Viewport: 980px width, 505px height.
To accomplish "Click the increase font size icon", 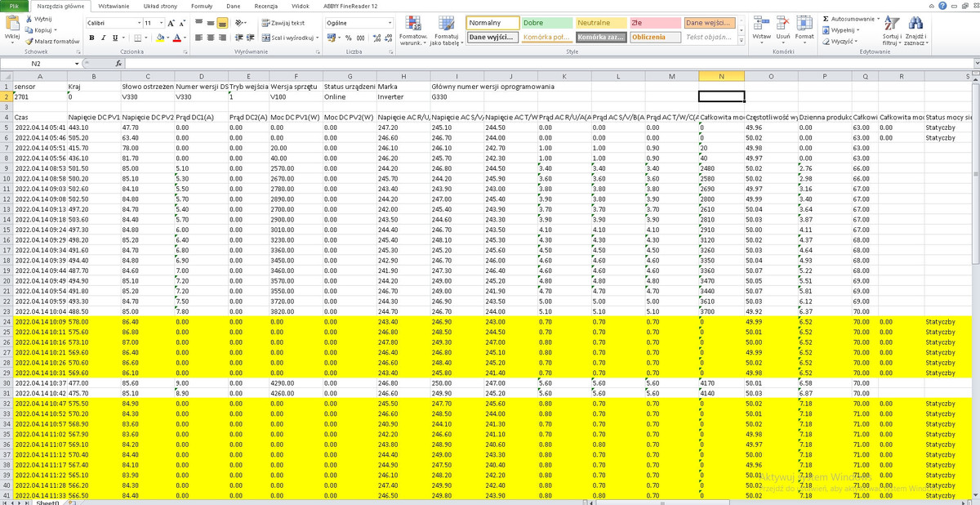I will (171, 24).
